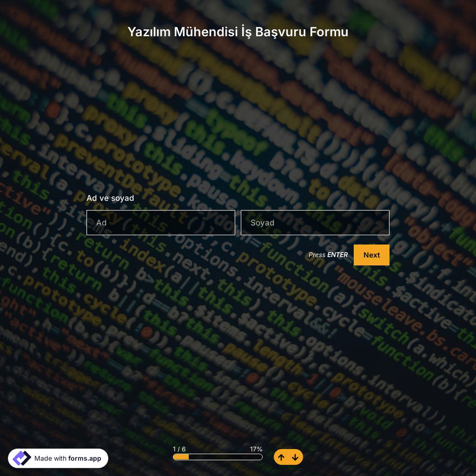
Task: Click the yellow filled portion of the progress bar
Action: point(181,456)
